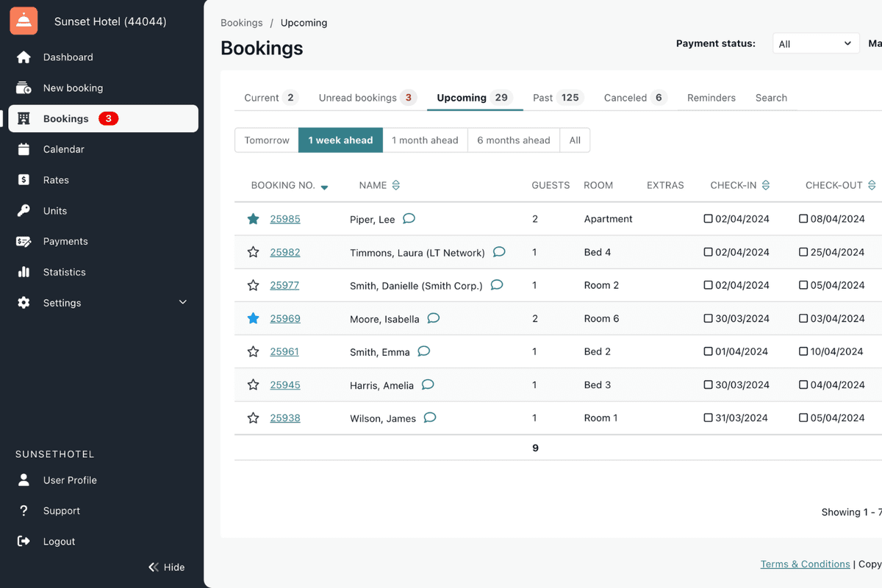Open message bubble for Wilson, James

430,417
